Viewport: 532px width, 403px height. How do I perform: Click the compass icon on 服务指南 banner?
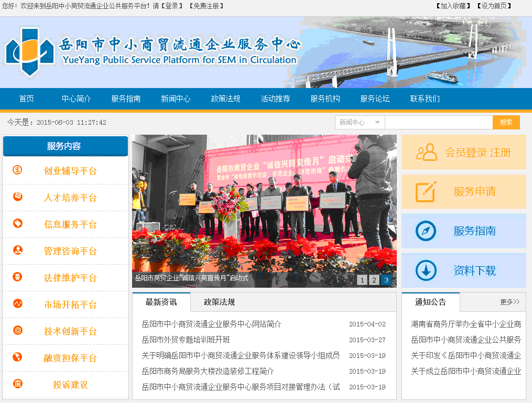click(x=426, y=231)
